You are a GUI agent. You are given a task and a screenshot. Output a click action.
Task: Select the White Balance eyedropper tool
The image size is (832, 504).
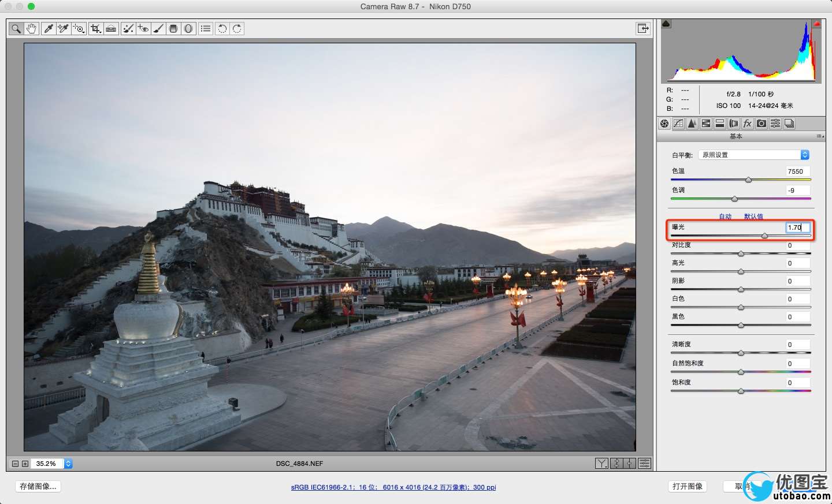point(49,28)
